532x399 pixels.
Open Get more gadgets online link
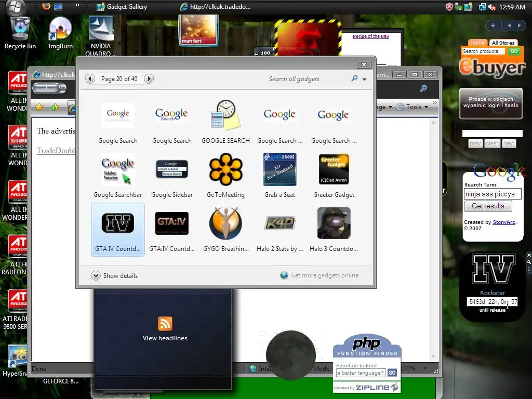[320, 275]
